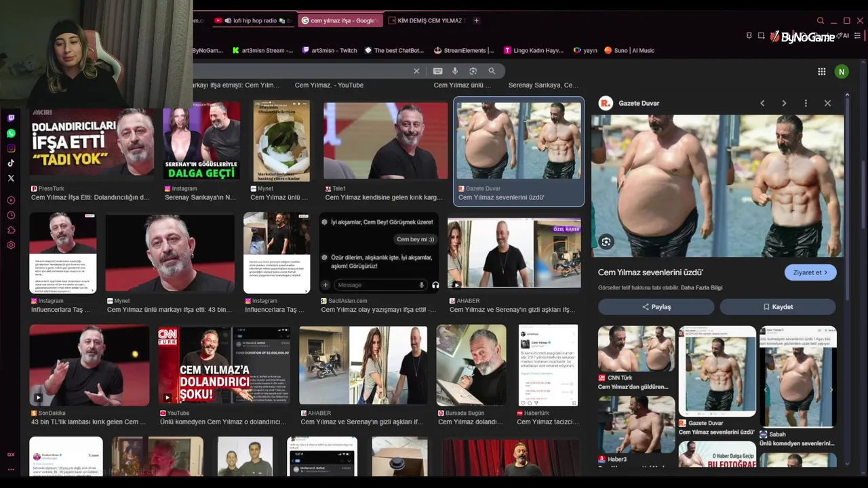Open yayın bookmark
Screen dimensions: 868x488
585,50
